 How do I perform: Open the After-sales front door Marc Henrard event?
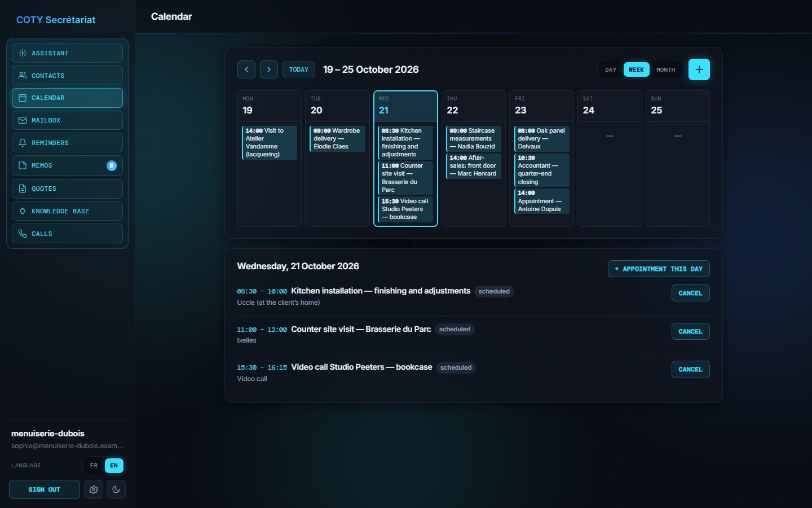(474, 166)
